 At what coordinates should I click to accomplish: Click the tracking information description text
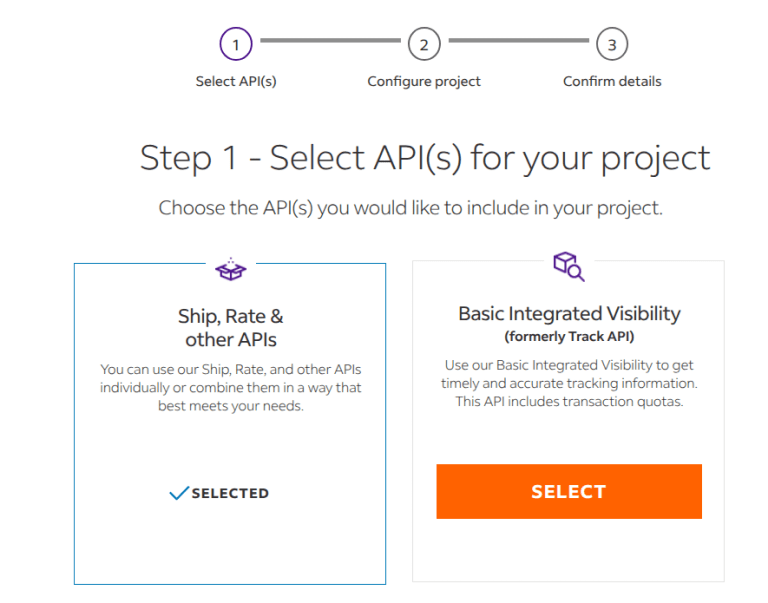[x=569, y=384]
